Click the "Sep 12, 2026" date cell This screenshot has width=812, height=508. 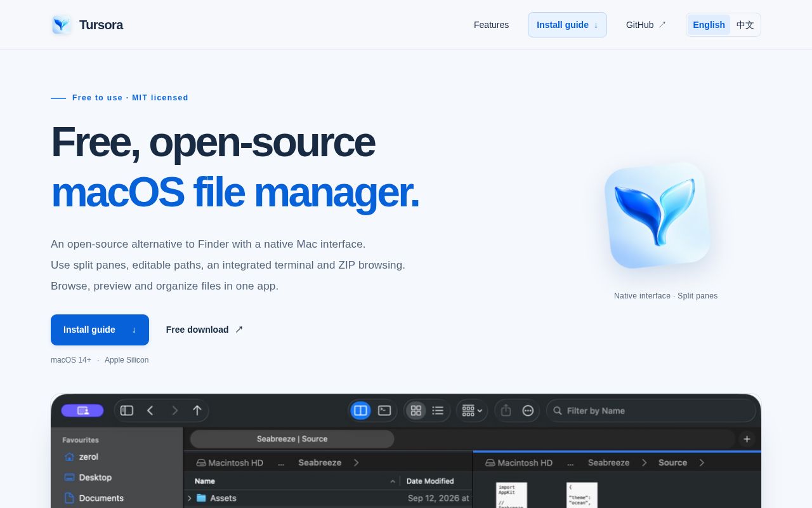438,498
